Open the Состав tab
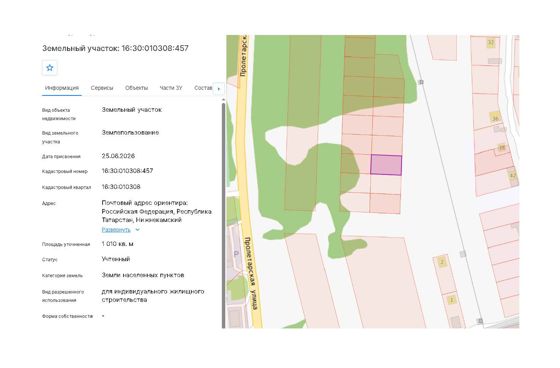The image size is (560, 368). [203, 88]
